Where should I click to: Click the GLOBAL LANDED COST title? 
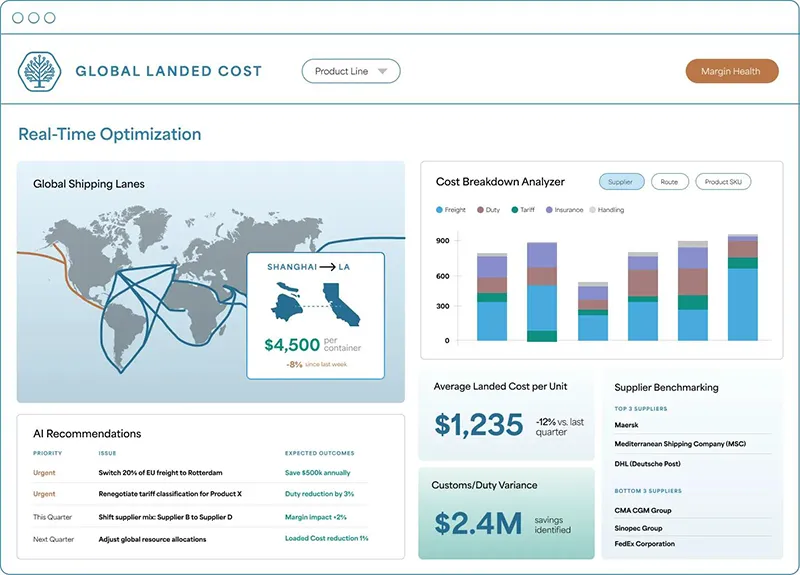pyautogui.click(x=169, y=71)
